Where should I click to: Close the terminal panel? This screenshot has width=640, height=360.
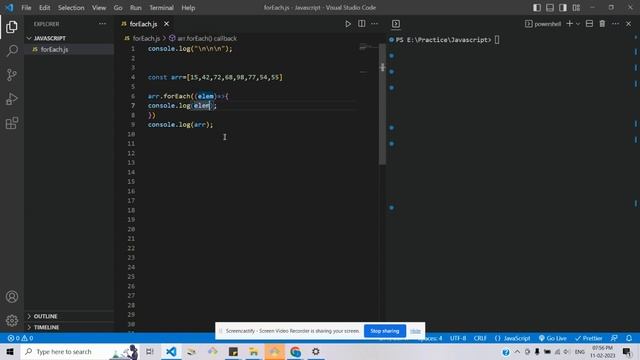pos(629,24)
